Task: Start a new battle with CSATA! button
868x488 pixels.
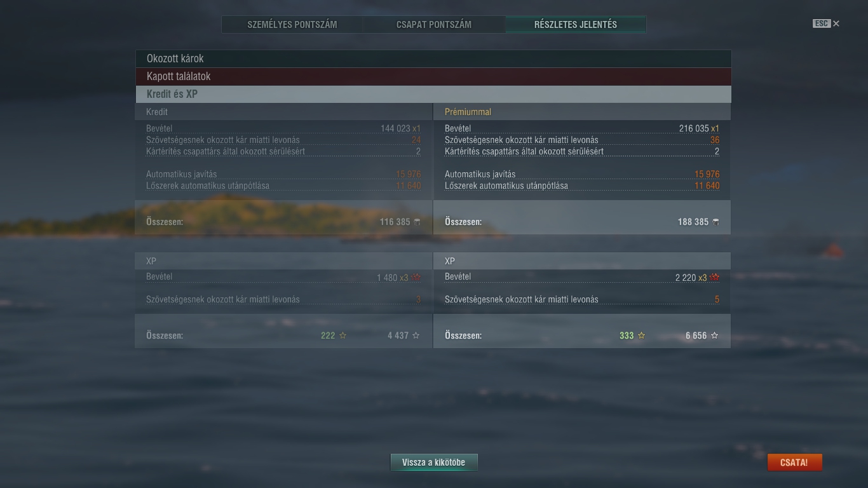Action: pos(794,463)
